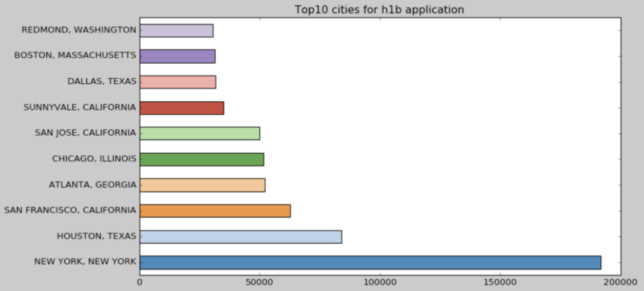The image size is (644, 291).
Task: Select the SAN JOSE, CALIFORNIA axis label
Action: (x=85, y=133)
